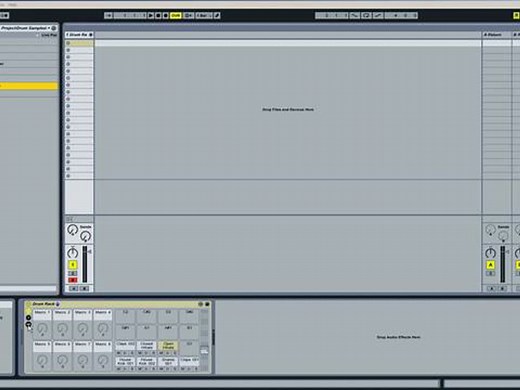This screenshot has width=520, height=390.
Task: Select the yellow highlighted browser row
Action: [x=29, y=86]
